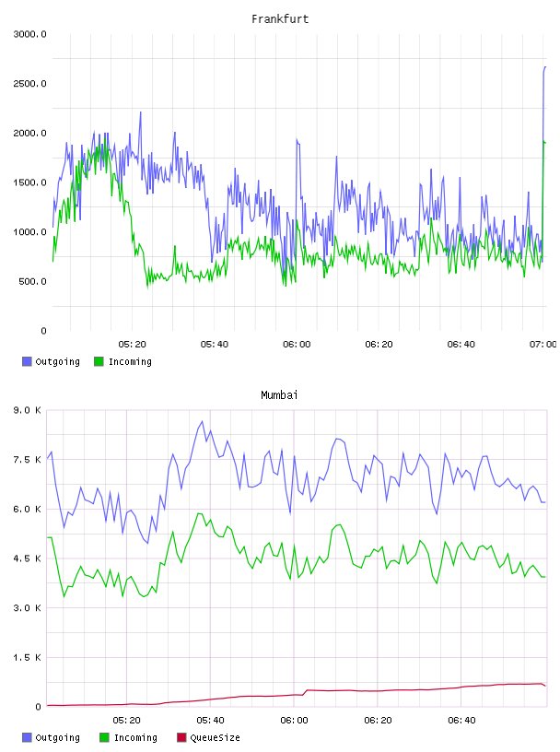The width and height of the screenshot is (560, 752).
Task: Click the 2000.0 y-axis label on Frankfurt chart
Action: click(x=30, y=133)
